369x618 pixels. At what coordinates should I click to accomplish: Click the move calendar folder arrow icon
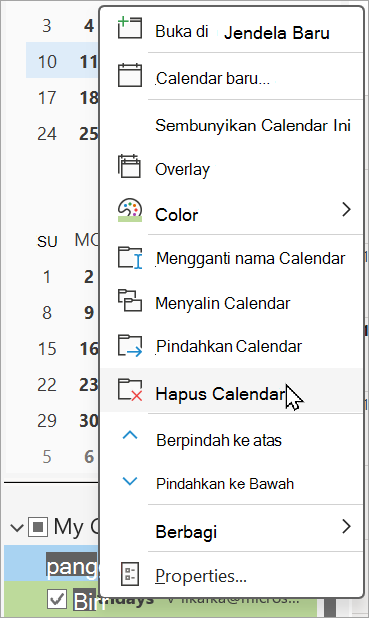130,346
